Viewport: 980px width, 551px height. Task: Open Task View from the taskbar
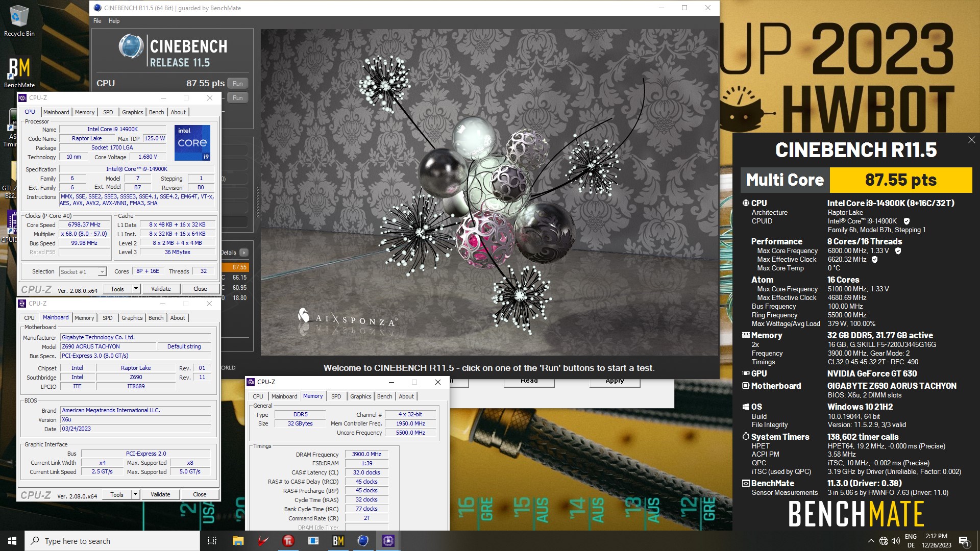tap(212, 541)
